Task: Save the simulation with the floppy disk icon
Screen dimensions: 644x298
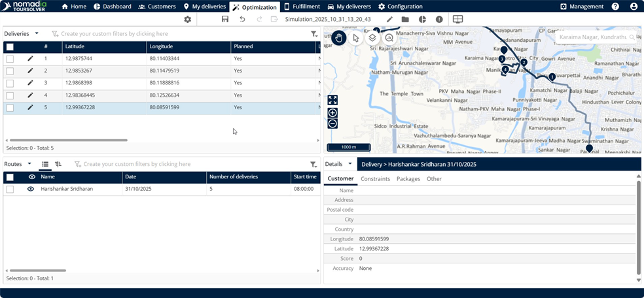Action: pos(225,20)
